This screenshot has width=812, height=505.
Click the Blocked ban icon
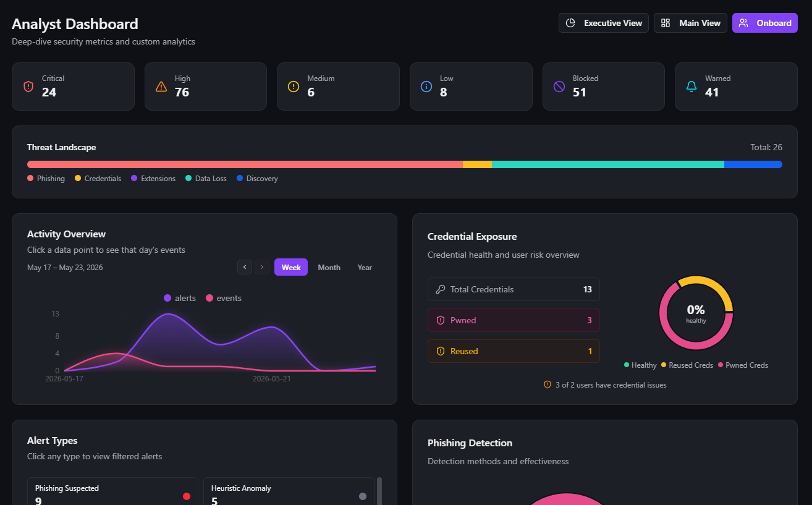pos(559,87)
